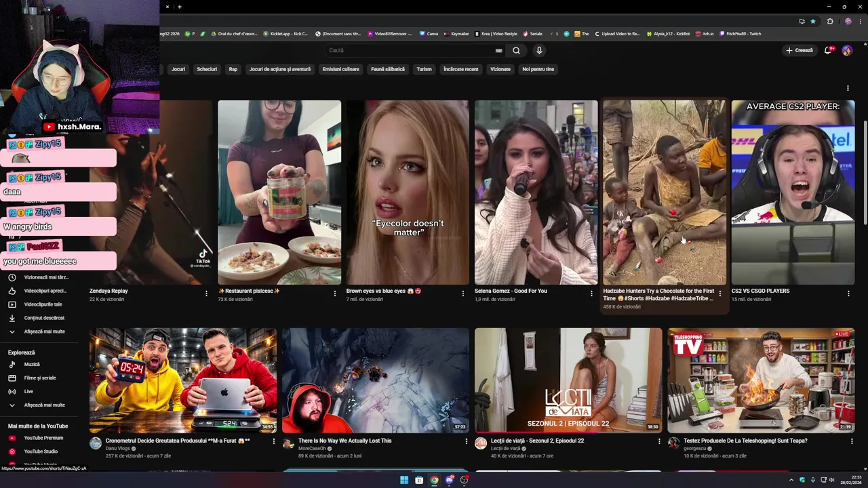Screen dimensions: 868x488
Task: Open the Shorts shelf three-dot options menu
Action: pyautogui.click(x=848, y=88)
